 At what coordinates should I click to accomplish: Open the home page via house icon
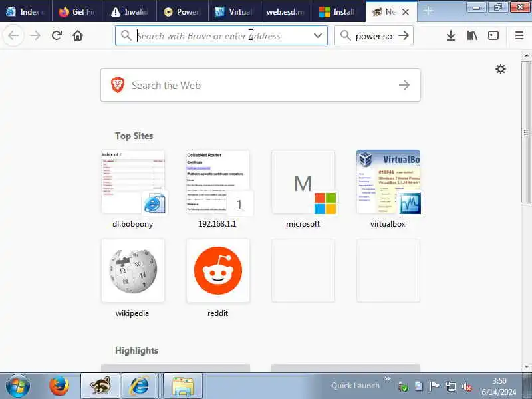(x=78, y=35)
